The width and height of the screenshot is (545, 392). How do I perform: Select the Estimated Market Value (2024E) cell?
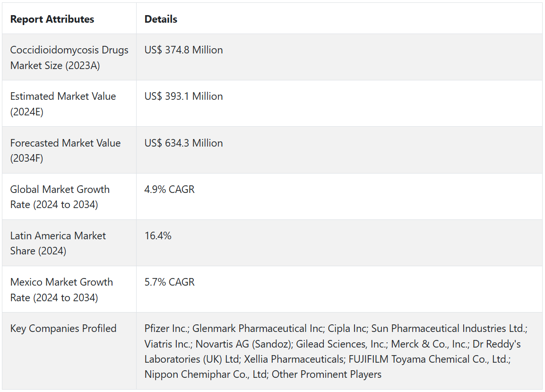(x=63, y=104)
